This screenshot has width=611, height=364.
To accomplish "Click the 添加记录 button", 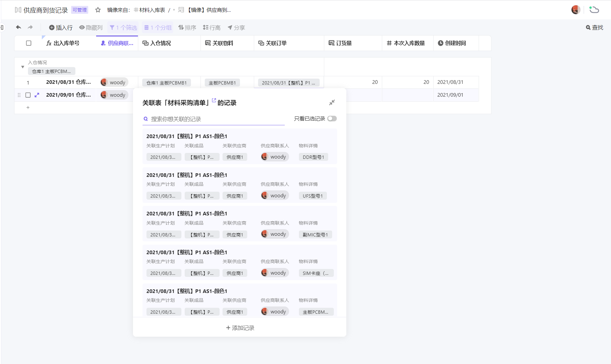I will click(x=239, y=328).
